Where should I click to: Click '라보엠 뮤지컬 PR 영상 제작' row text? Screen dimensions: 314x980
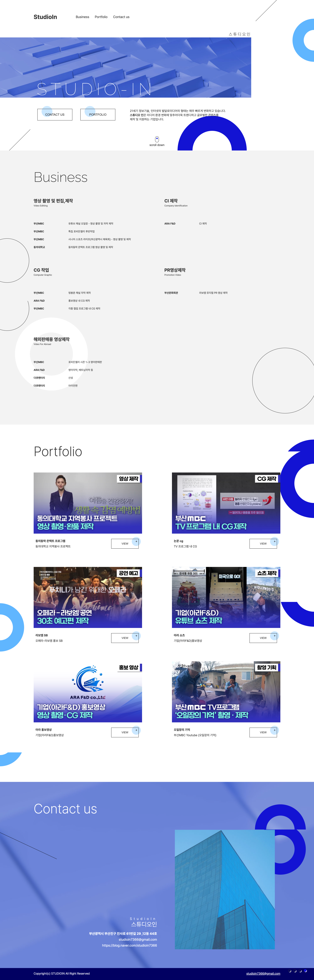(x=213, y=293)
